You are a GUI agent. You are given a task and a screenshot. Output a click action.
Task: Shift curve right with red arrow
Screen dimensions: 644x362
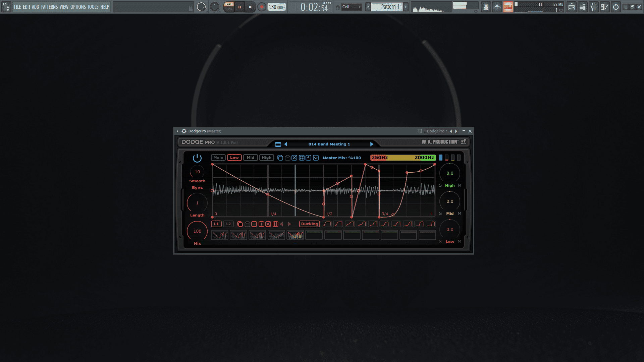coord(289,224)
